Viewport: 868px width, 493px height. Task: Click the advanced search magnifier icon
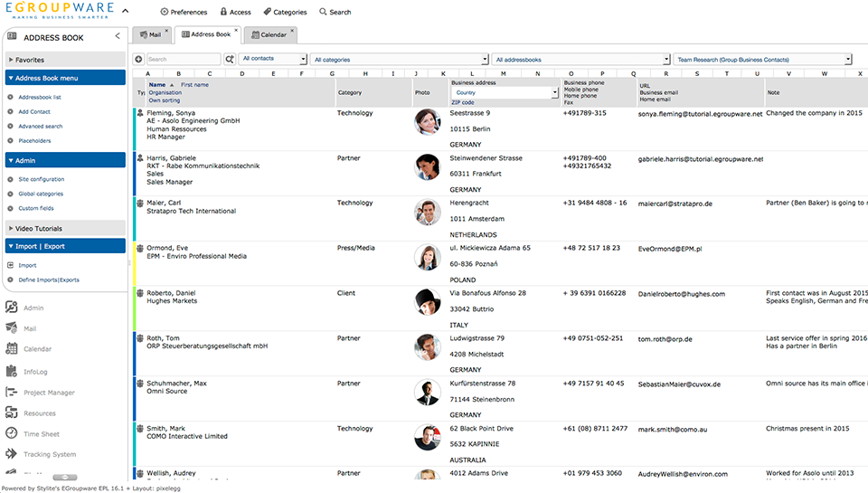(230, 59)
